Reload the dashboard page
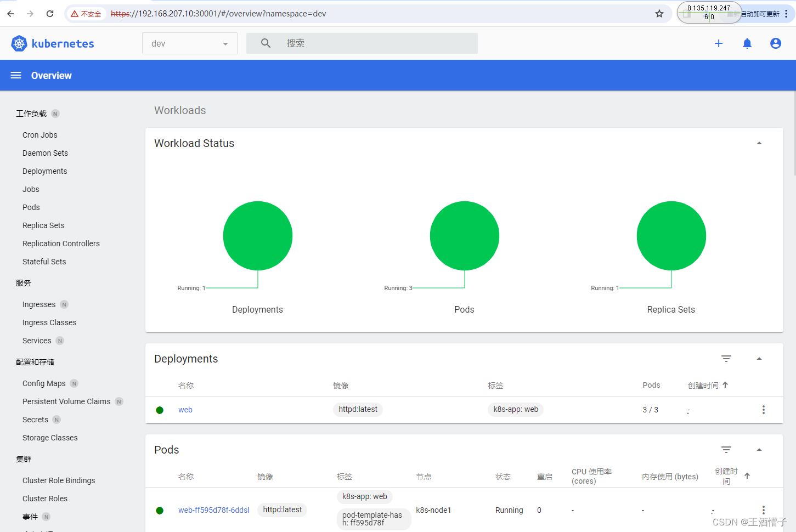The image size is (796, 532). pos(50,14)
